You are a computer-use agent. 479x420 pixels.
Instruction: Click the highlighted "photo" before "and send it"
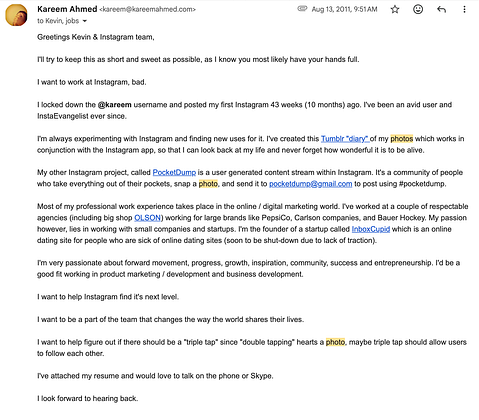point(208,184)
